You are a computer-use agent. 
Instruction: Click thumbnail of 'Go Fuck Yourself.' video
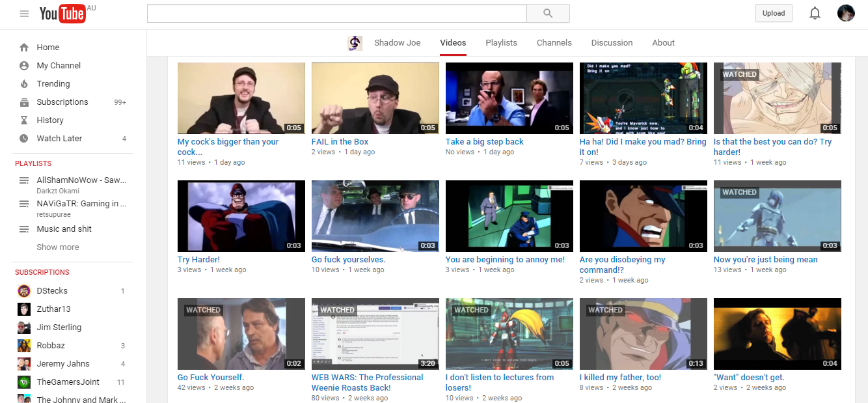coord(241,334)
